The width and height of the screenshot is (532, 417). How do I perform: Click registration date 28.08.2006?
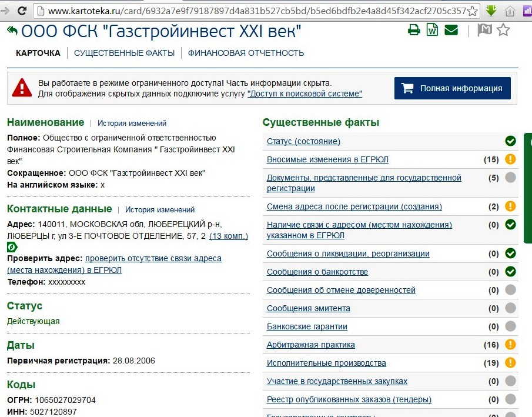[x=133, y=361]
